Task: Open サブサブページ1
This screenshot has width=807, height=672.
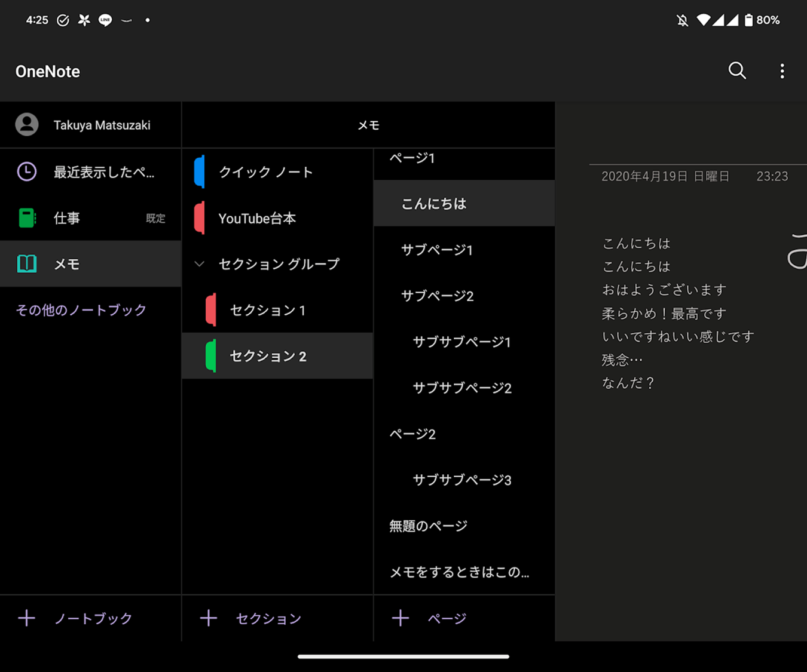Action: pyautogui.click(x=464, y=341)
